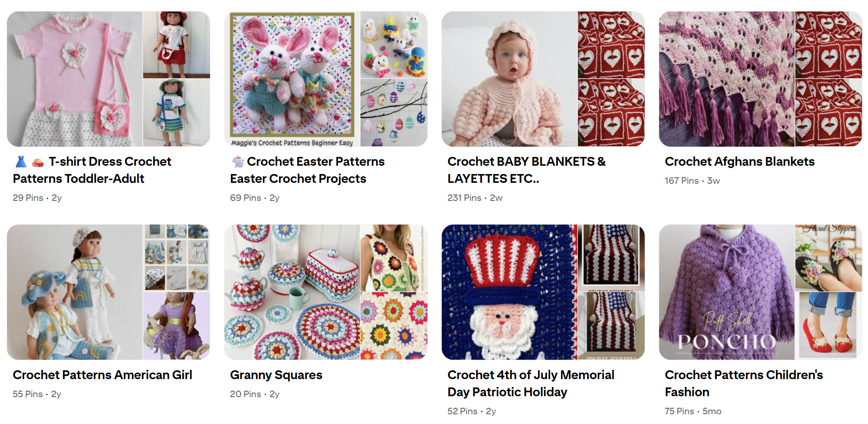Click the Easter egg tree thumbnail
The width and height of the screenshot is (868, 424).
click(x=394, y=113)
